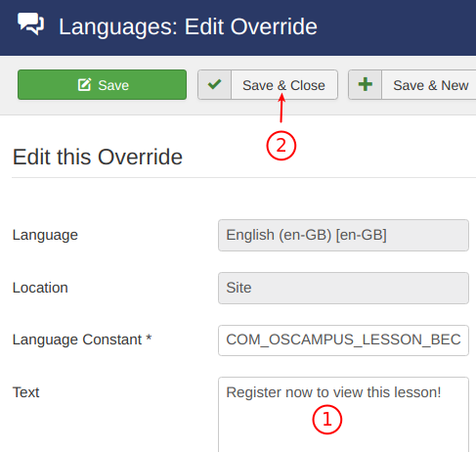Click the Language Constant * label
476x453 pixels.
82,340
